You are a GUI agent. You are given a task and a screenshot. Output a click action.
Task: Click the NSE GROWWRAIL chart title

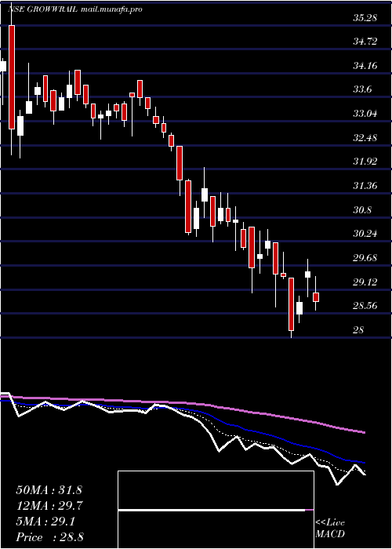point(75,9)
